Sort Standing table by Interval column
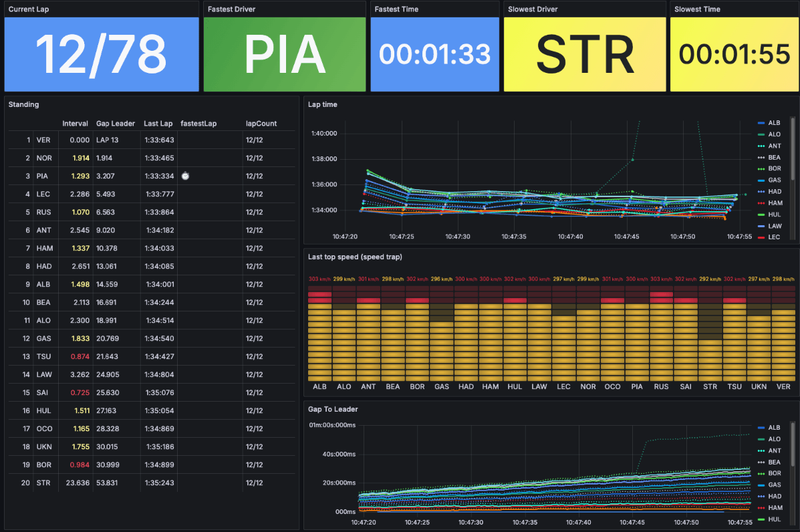This screenshot has height=532, width=800. [75, 124]
